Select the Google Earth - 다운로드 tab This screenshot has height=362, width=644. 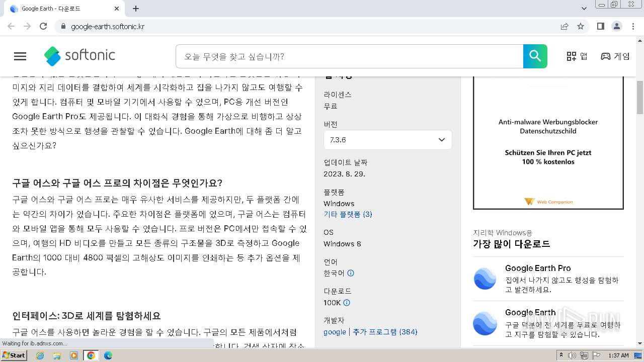point(64,9)
